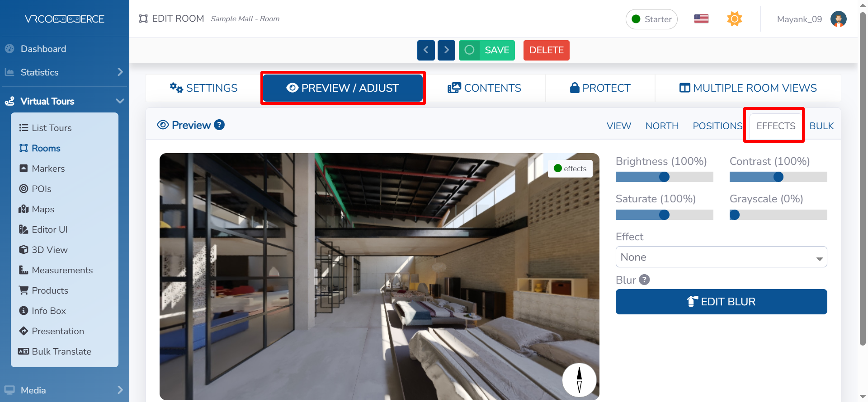Viewport: 868px width, 402px height.
Task: Go to next room arrow button
Action: (x=446, y=50)
